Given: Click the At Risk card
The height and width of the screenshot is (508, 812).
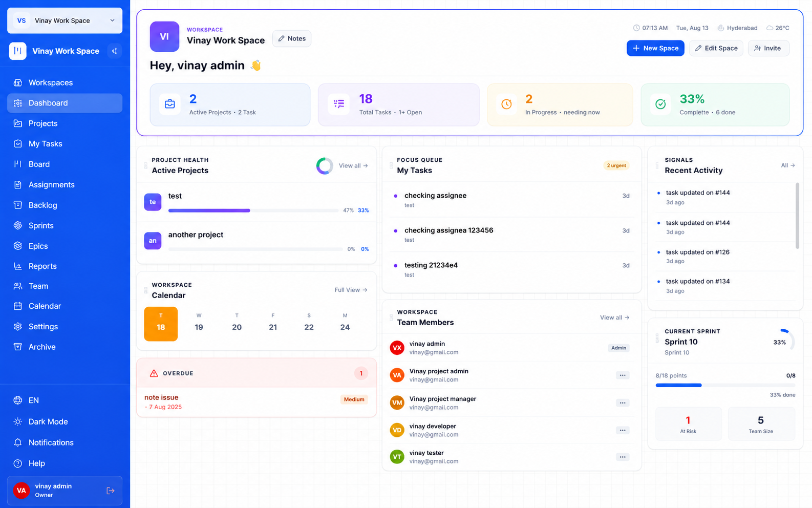Looking at the screenshot, I should point(689,424).
